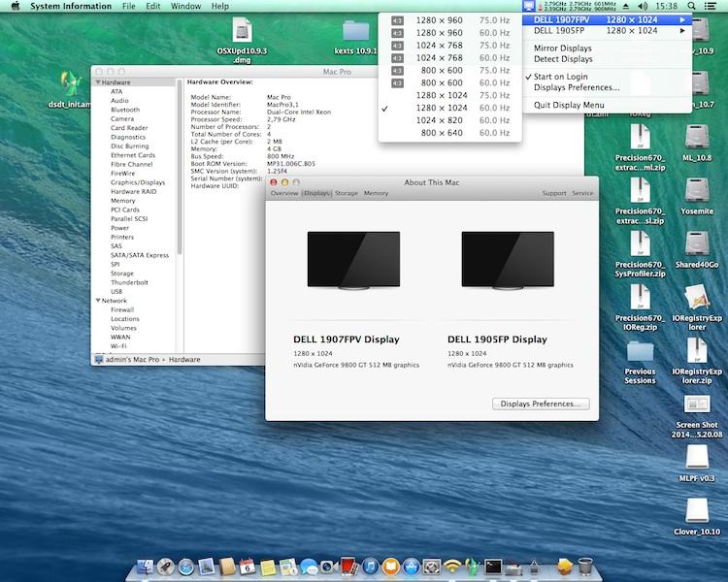Click Displays Preferences… button in About This Mac
The width and height of the screenshot is (728, 582).
541,404
